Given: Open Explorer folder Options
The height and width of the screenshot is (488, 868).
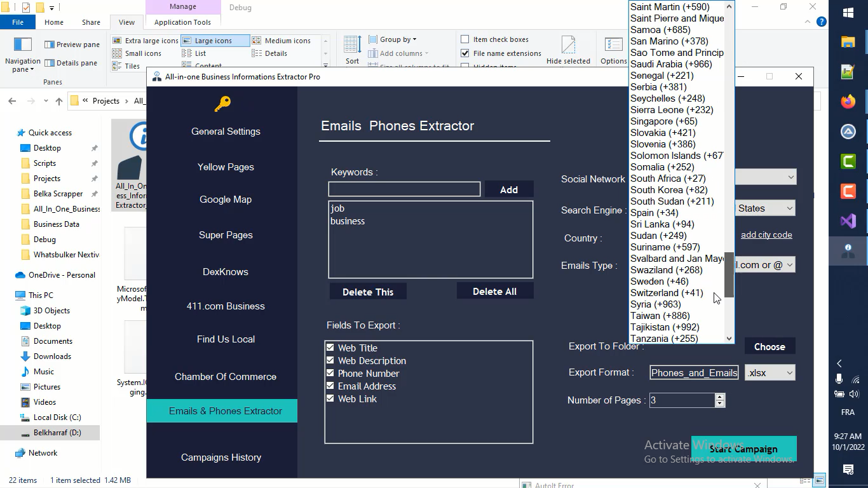Looking at the screenshot, I should (613, 50).
